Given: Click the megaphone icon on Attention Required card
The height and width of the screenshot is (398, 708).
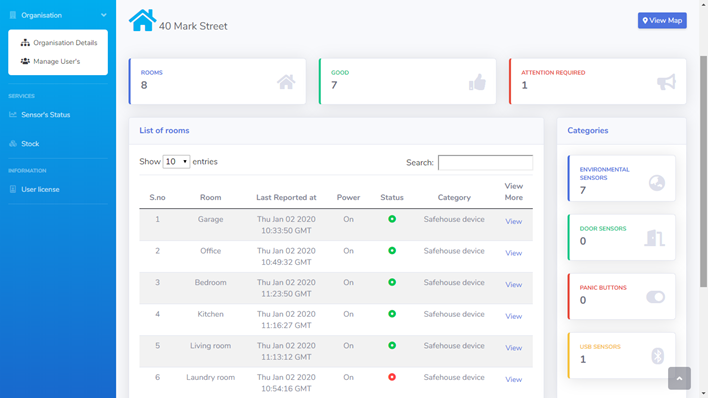Looking at the screenshot, I should point(666,82).
